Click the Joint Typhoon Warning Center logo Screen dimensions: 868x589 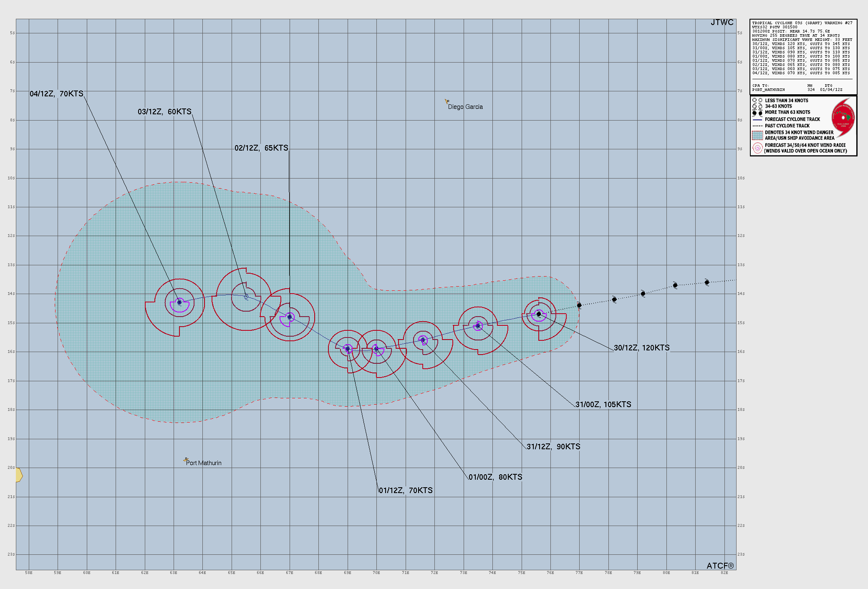(x=843, y=117)
